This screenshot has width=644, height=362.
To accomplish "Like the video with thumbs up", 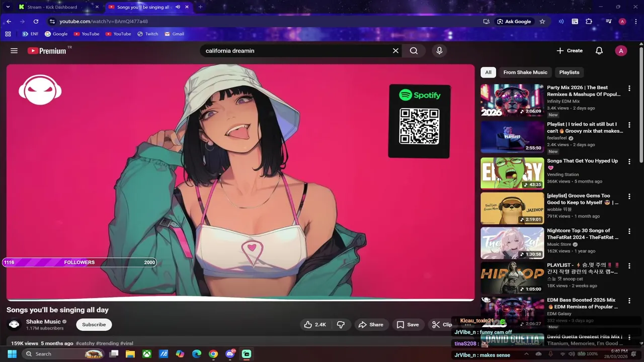I will click(315, 325).
